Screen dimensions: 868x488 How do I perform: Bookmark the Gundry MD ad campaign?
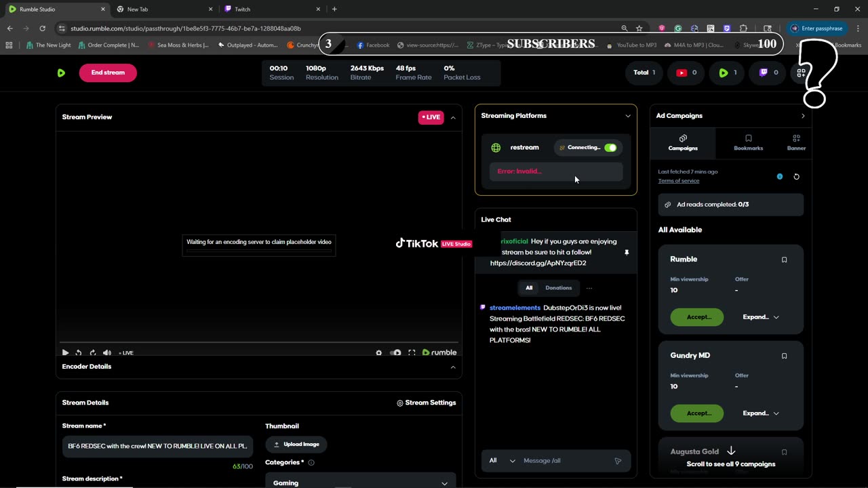[x=785, y=356]
